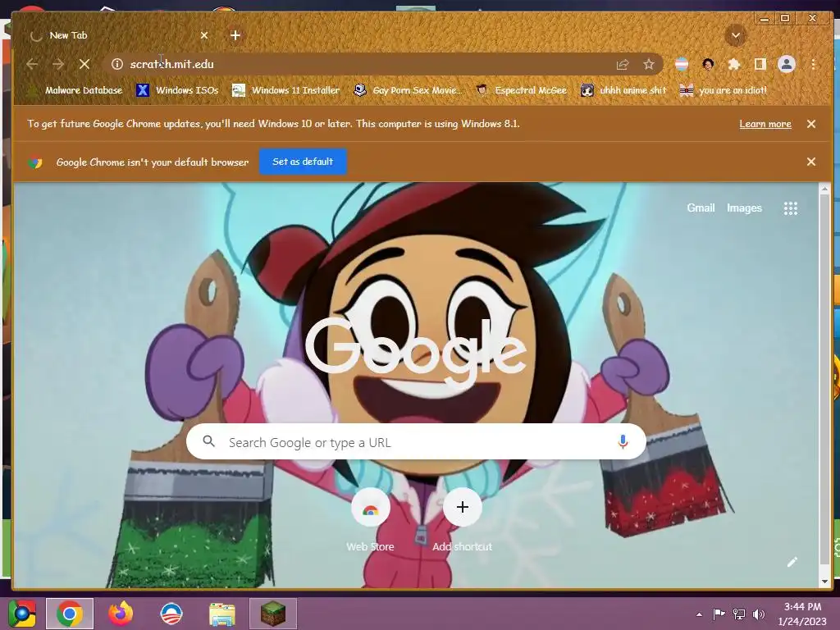Image resolution: width=840 pixels, height=630 pixels.
Task: Share this page icon
Action: 623,64
